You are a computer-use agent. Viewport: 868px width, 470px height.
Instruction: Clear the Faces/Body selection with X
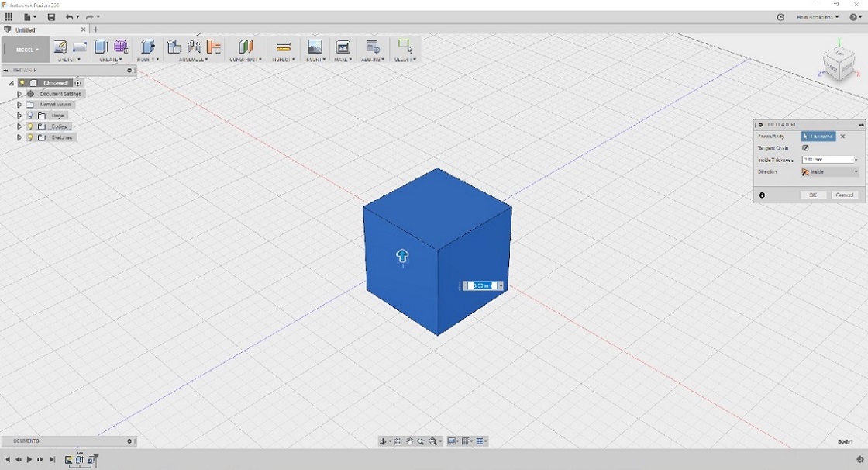[x=843, y=137]
